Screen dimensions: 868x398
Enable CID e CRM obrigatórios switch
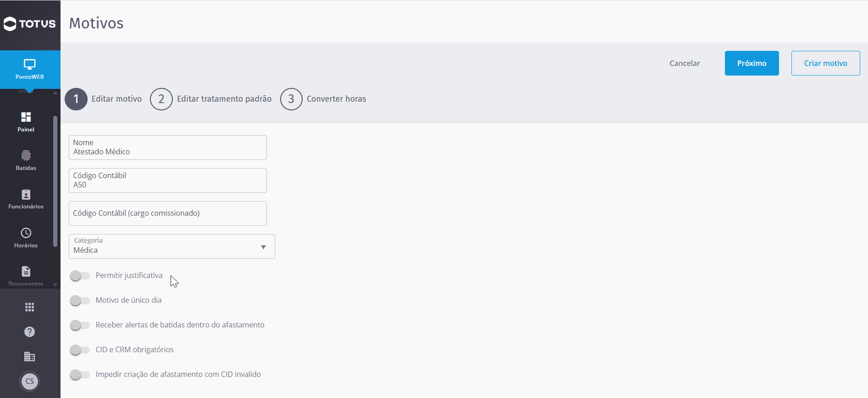[x=80, y=350]
